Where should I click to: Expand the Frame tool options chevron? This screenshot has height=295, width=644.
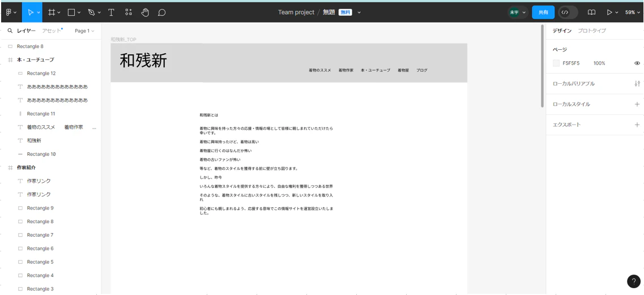(x=59, y=12)
